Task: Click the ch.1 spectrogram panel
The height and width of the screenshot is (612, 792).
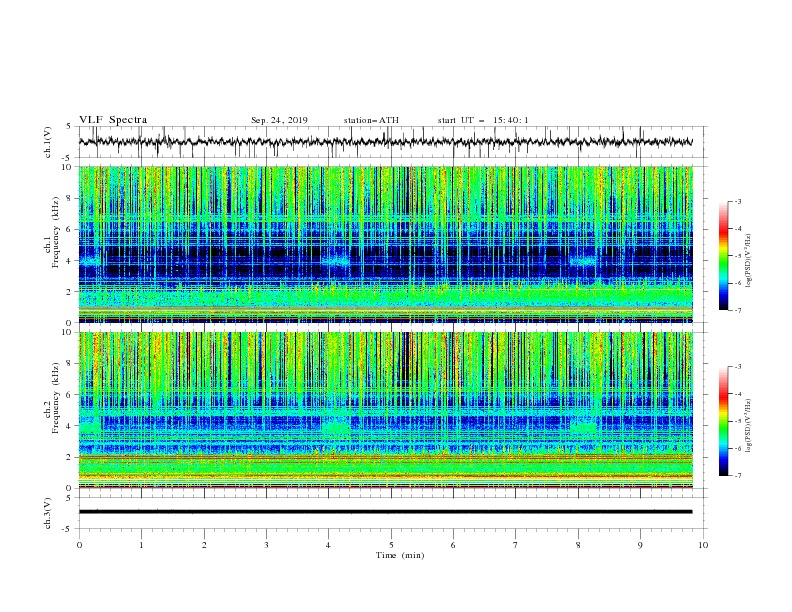Action: click(386, 244)
